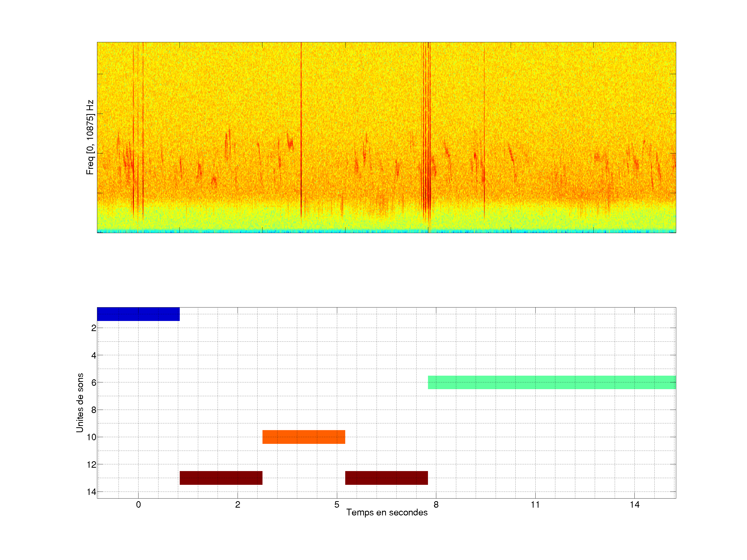Click y-axis tick label 4
The height and width of the screenshot is (560, 747).
pyautogui.click(x=94, y=355)
